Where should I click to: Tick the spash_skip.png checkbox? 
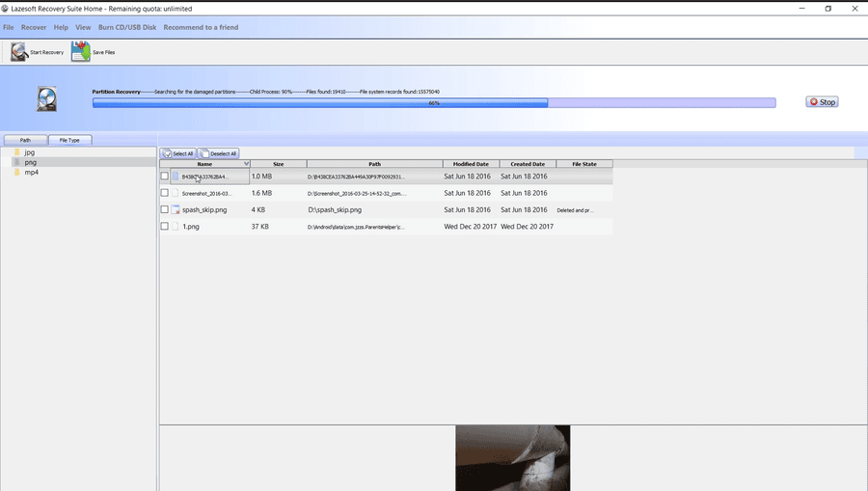164,209
